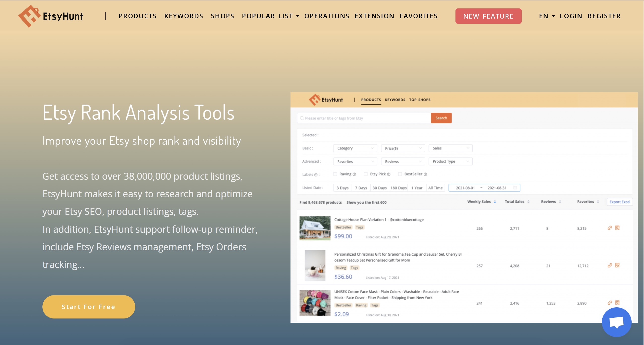The image size is (644, 345).
Task: Expand the Favorites filter dropdown in Advanced row
Action: tap(355, 162)
